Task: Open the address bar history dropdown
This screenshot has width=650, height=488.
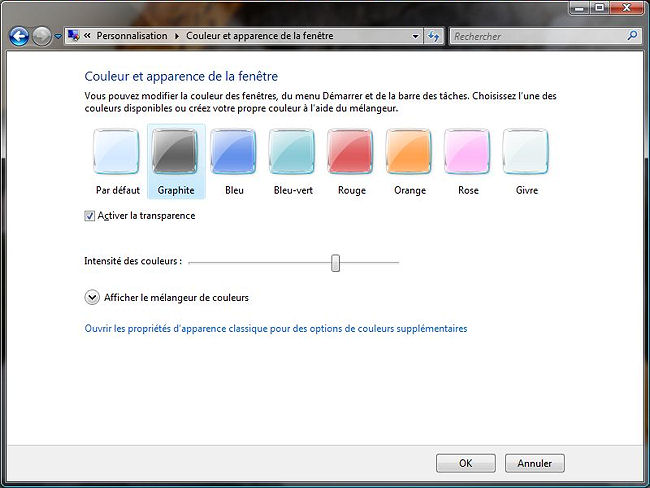Action: click(x=416, y=36)
